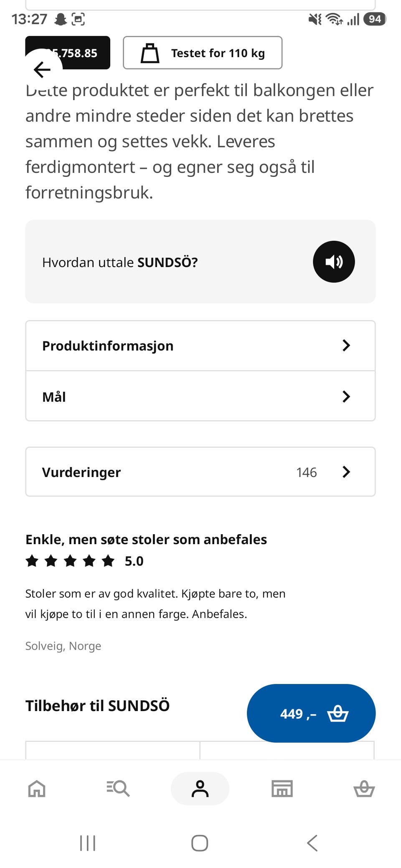Expand the Produktinformasjon section

point(200,346)
